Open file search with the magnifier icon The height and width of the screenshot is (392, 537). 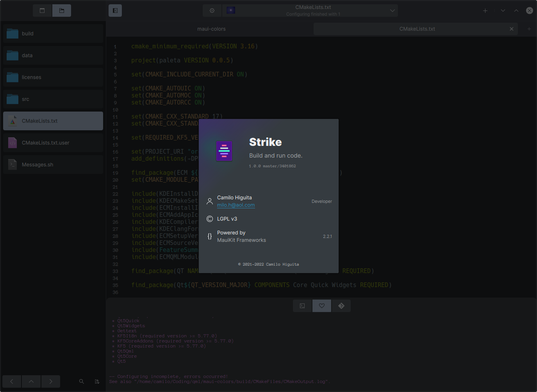pyautogui.click(x=82, y=381)
